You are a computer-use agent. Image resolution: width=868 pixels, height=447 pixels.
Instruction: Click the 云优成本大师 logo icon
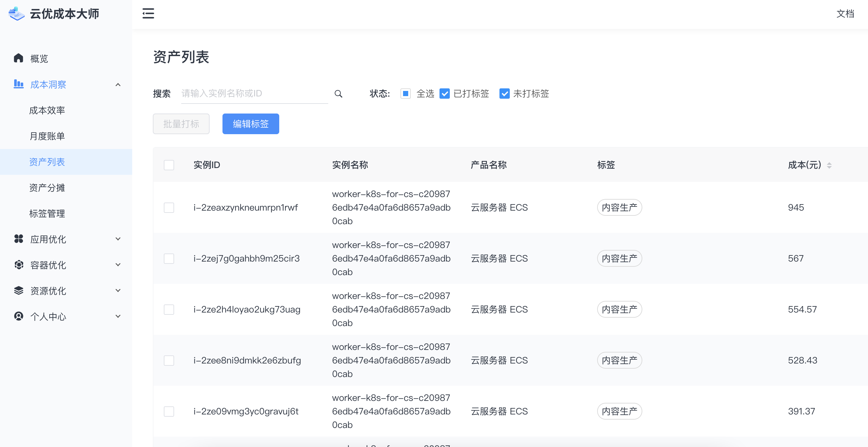tap(16, 14)
